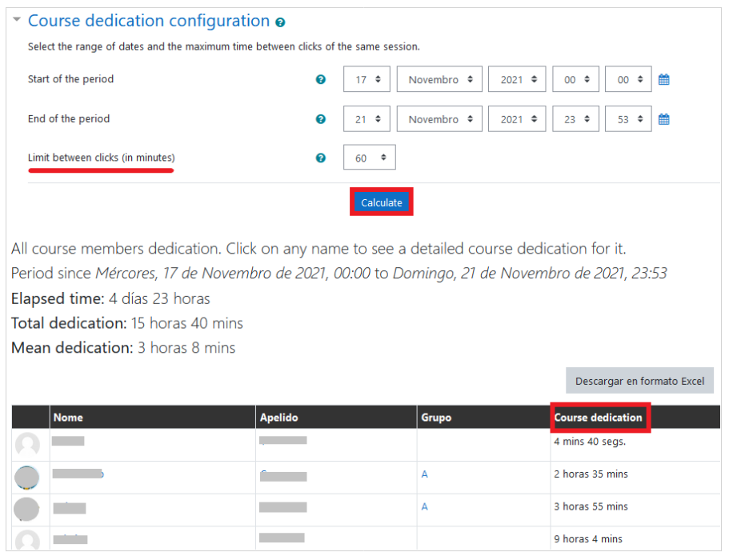Open the limit between clicks dropdown showing 60
Viewport: 737px width, 560px height.
tap(370, 158)
